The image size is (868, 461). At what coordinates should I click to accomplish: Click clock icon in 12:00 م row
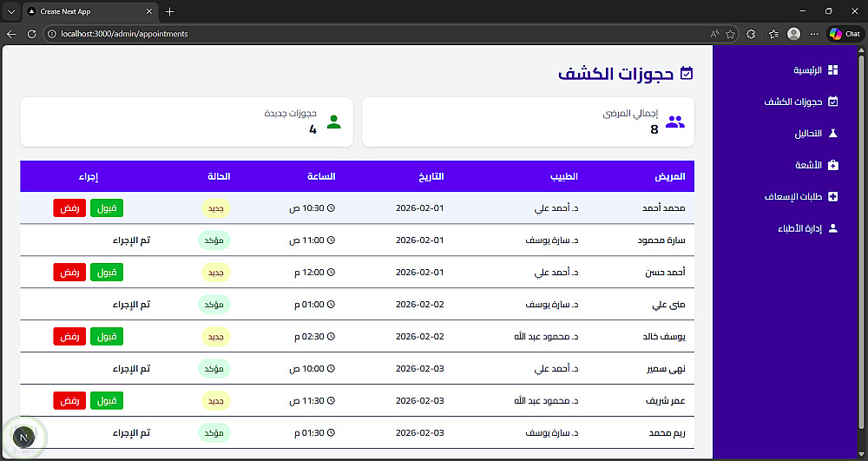(x=331, y=273)
